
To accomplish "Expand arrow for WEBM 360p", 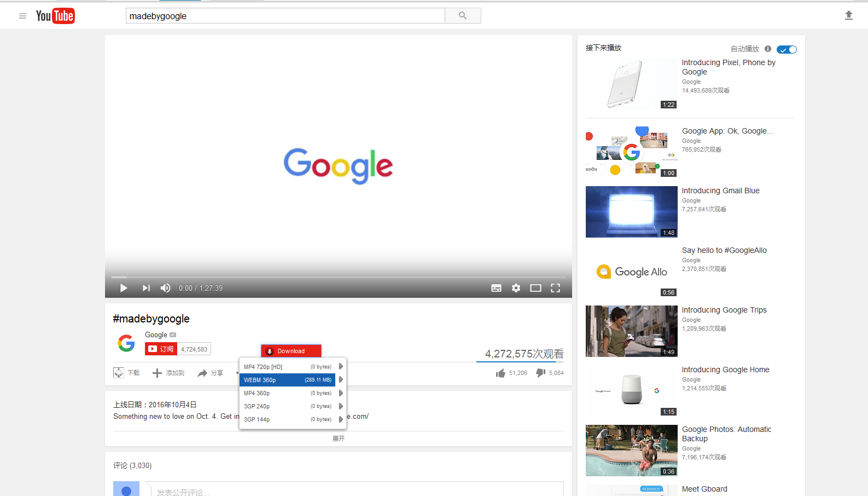I will (341, 380).
